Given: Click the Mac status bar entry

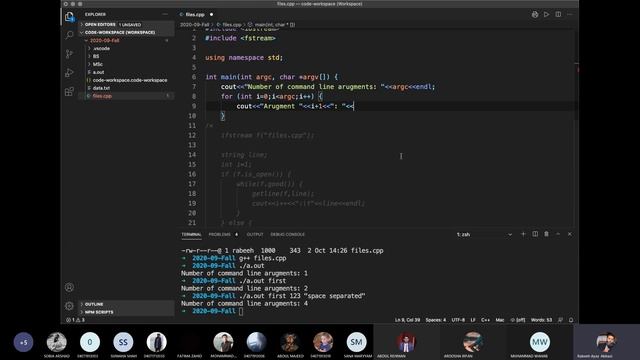Looking at the screenshot, I should point(500,320).
